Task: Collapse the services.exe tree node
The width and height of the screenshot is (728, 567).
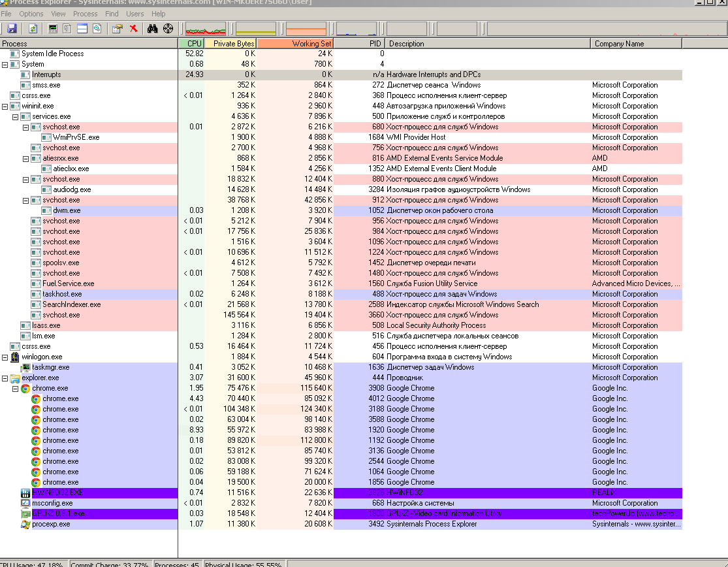Action: [15, 116]
